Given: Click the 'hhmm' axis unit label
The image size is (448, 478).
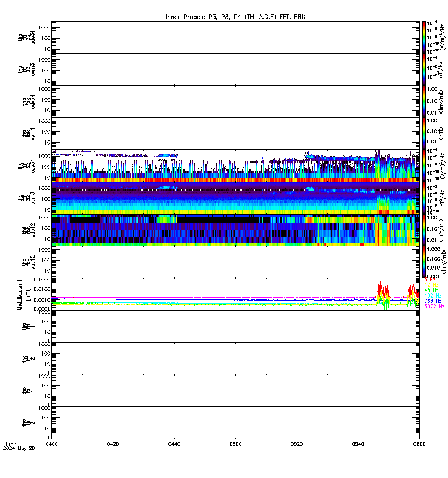Looking at the screenshot, I should pyautogui.click(x=10, y=444).
